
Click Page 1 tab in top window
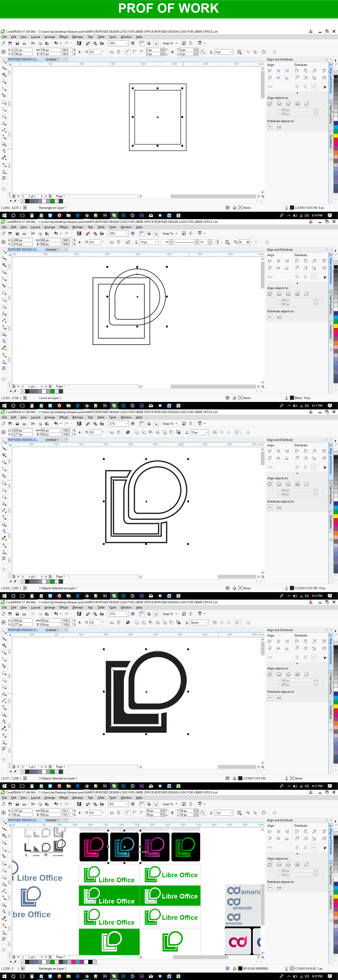tap(60, 196)
